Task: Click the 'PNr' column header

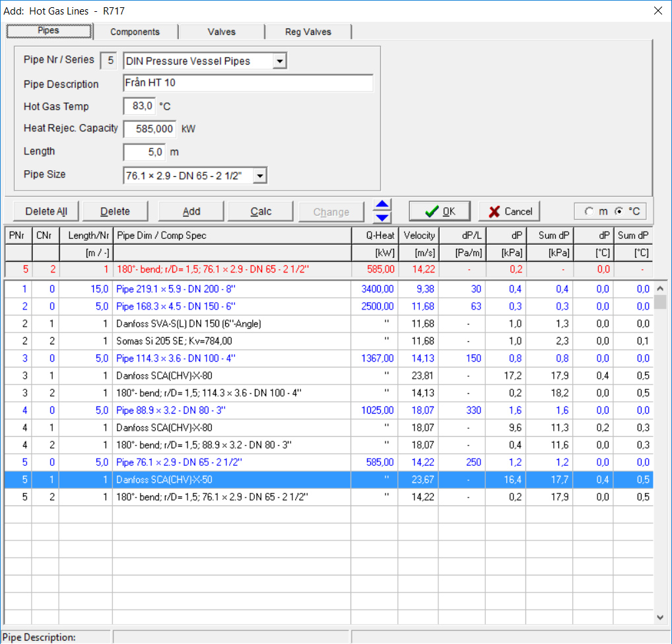Action: click(x=18, y=236)
